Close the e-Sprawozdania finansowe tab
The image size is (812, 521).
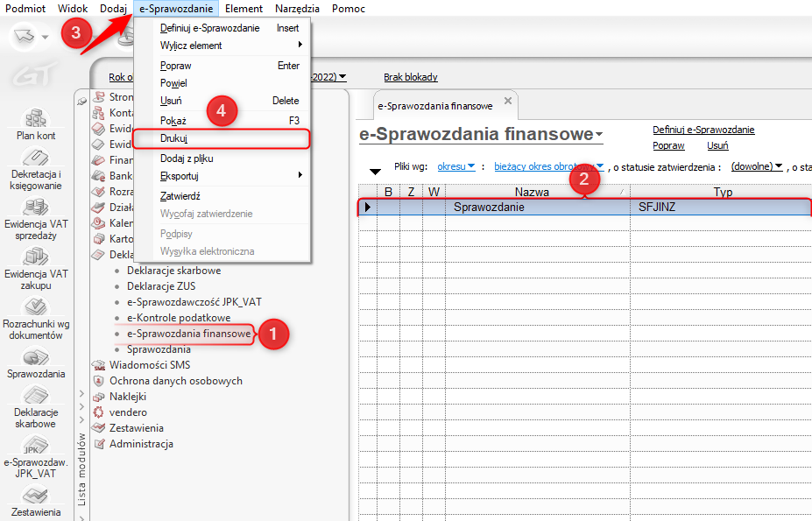508,101
